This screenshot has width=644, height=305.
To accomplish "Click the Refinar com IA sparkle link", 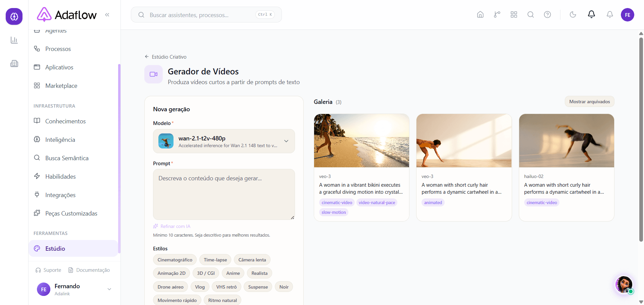I will tap(172, 226).
